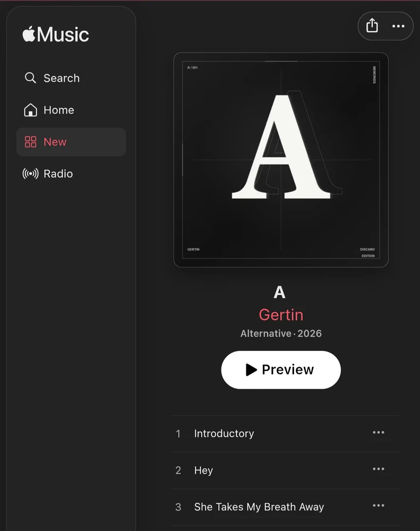The height and width of the screenshot is (531, 420).
Task: Click the album A cover artwork
Action: pos(281,160)
